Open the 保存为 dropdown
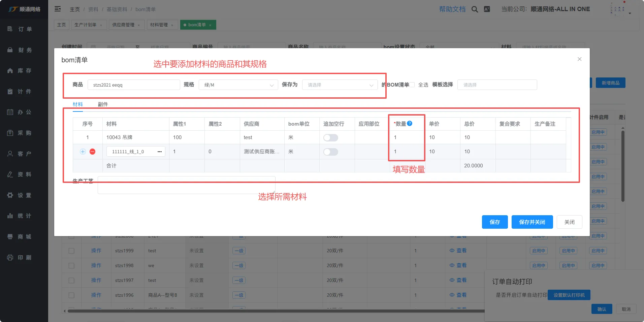The image size is (644, 322). (340, 85)
